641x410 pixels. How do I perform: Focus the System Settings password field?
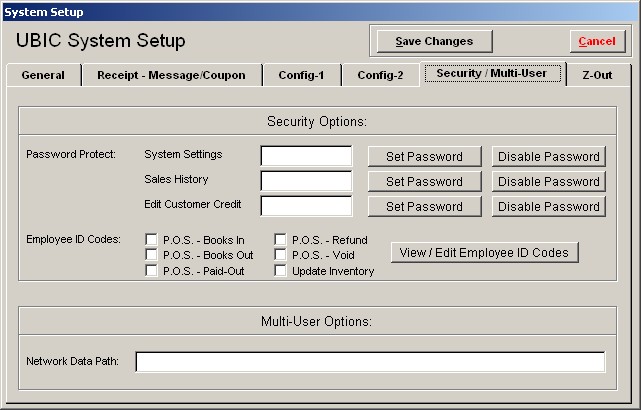(x=306, y=156)
